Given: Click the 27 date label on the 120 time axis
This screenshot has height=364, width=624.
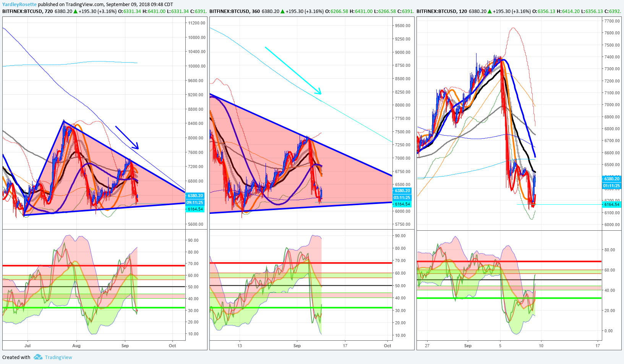Looking at the screenshot, I should [427, 346].
